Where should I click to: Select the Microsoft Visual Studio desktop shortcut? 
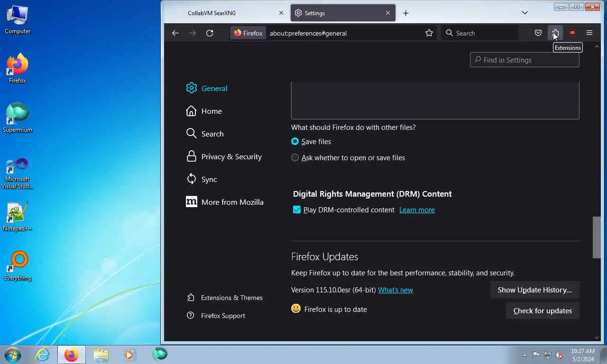(x=18, y=173)
